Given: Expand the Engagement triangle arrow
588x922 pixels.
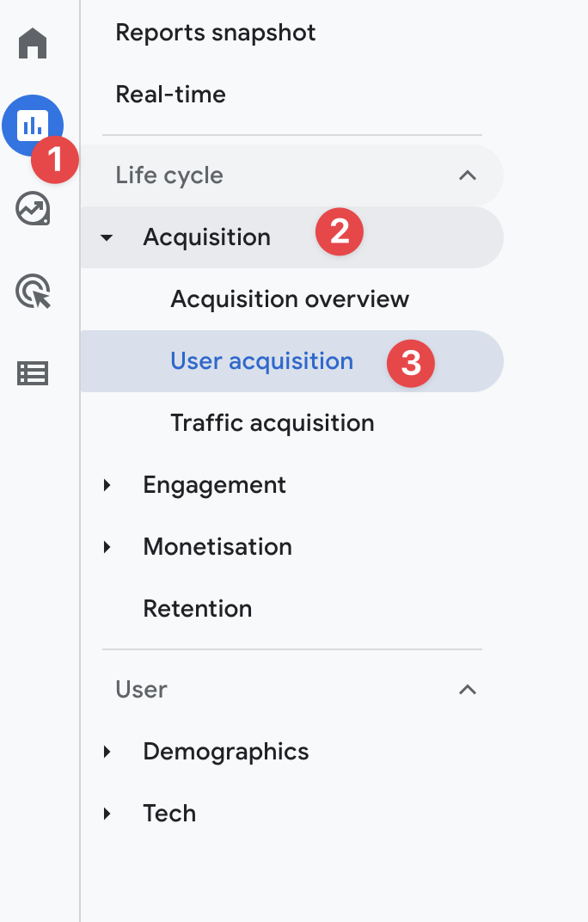Looking at the screenshot, I should coord(107,485).
